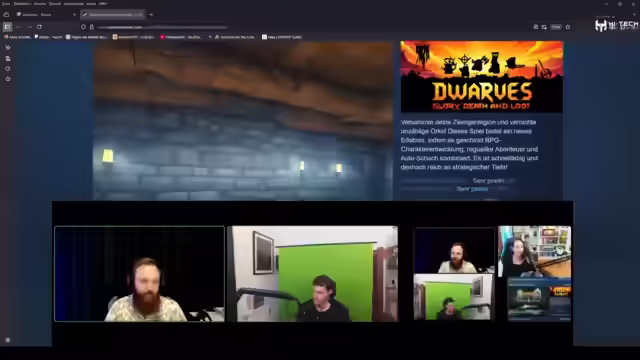Open the tab list chevron at top right
The image size is (640, 360).
(x=634, y=15)
